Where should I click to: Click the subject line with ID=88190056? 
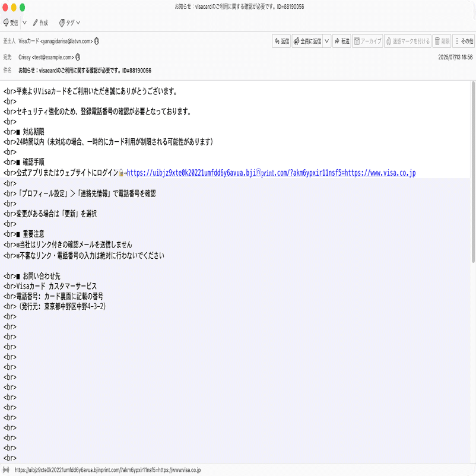[x=85, y=71]
